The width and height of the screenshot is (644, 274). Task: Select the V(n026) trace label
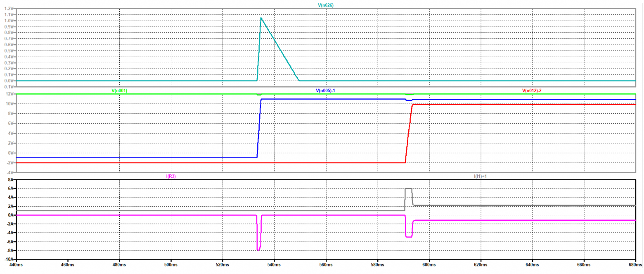pos(325,5)
